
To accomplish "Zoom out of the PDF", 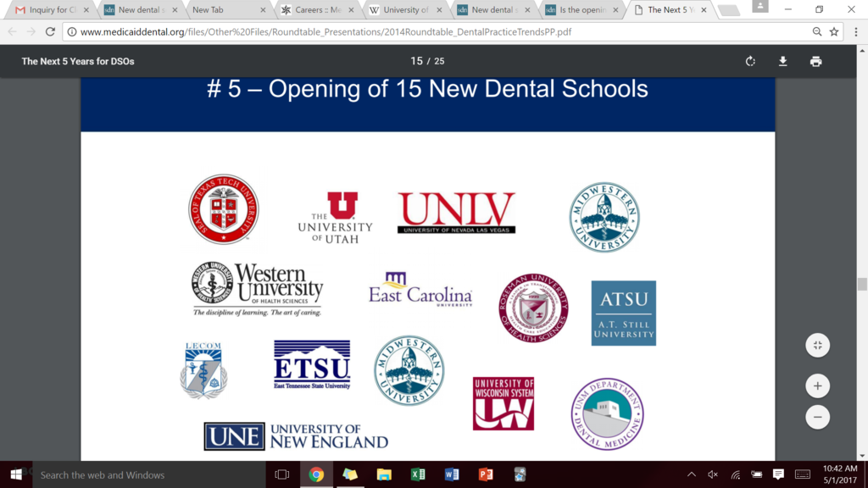I will click(817, 417).
